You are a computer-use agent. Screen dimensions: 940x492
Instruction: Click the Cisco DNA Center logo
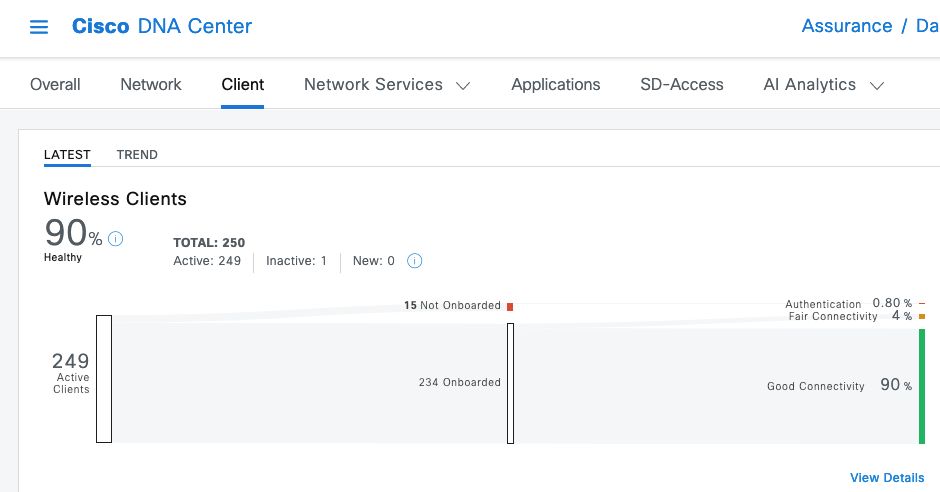coord(162,26)
